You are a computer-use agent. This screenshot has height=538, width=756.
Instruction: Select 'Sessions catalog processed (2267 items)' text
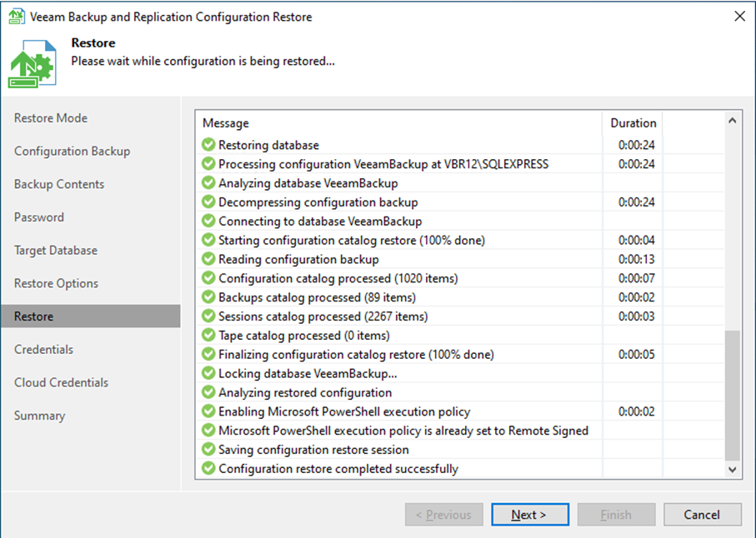[323, 316]
